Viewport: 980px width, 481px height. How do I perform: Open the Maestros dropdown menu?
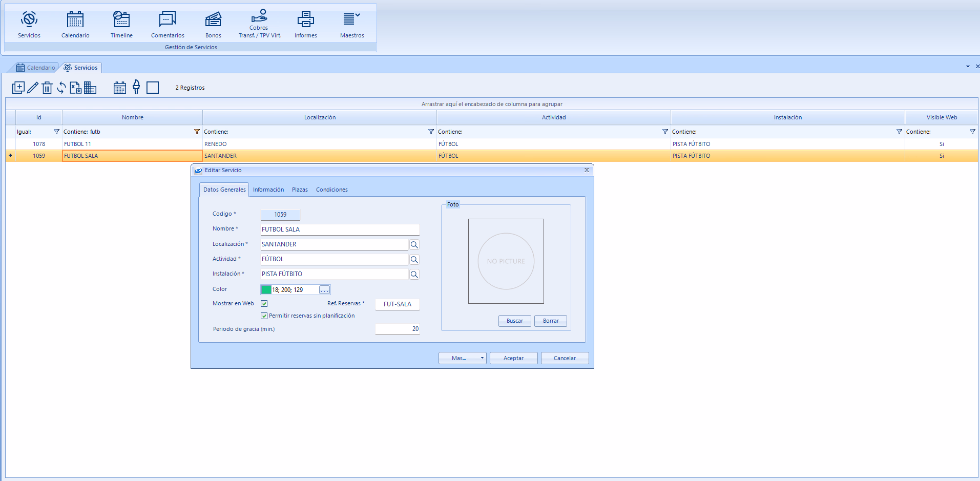pyautogui.click(x=352, y=25)
